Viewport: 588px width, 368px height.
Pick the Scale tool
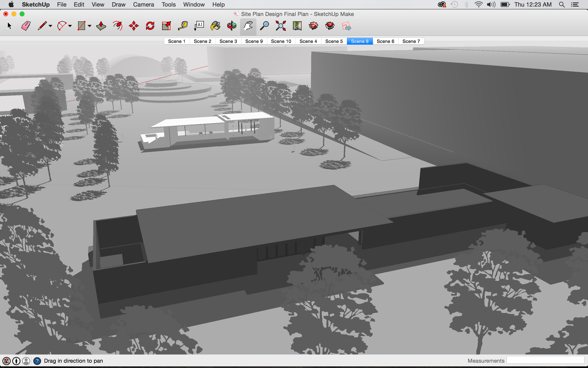(x=166, y=26)
